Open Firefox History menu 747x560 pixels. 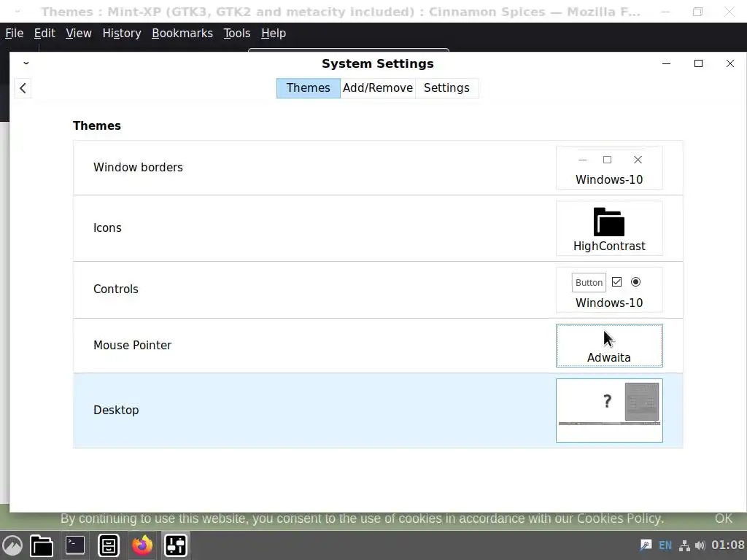(x=122, y=34)
